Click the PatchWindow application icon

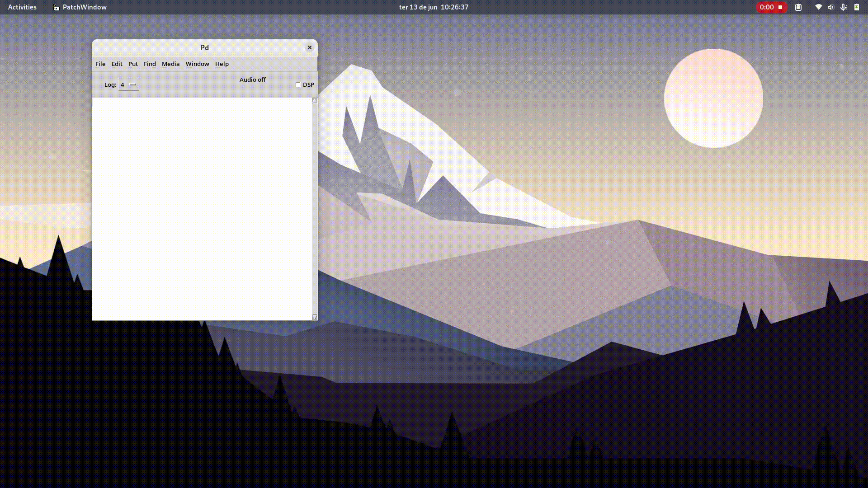(56, 7)
